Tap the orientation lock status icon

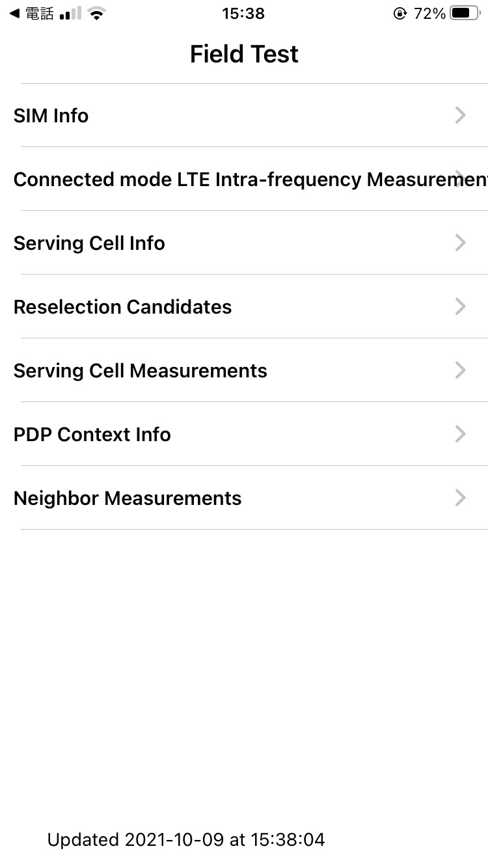point(400,14)
